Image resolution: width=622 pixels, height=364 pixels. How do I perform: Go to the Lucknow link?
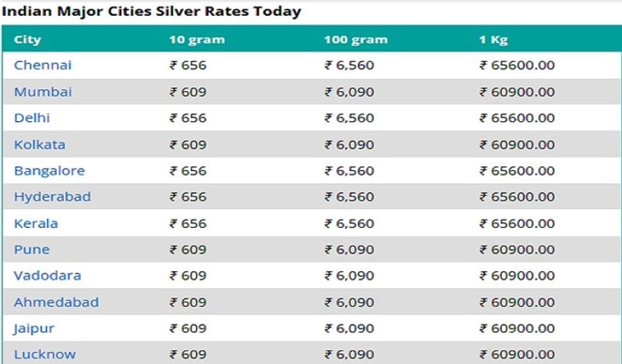[45, 355]
